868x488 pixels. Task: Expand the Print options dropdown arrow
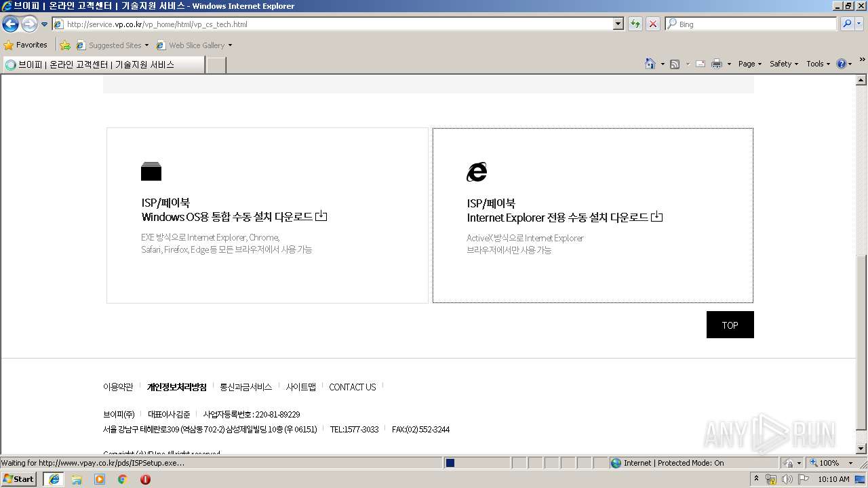click(729, 64)
